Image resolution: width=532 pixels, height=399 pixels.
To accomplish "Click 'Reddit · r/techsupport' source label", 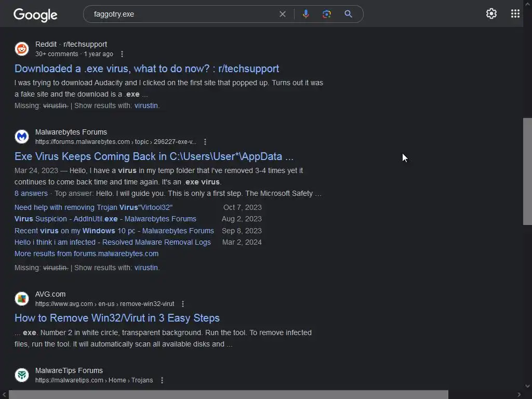I will coord(71,44).
